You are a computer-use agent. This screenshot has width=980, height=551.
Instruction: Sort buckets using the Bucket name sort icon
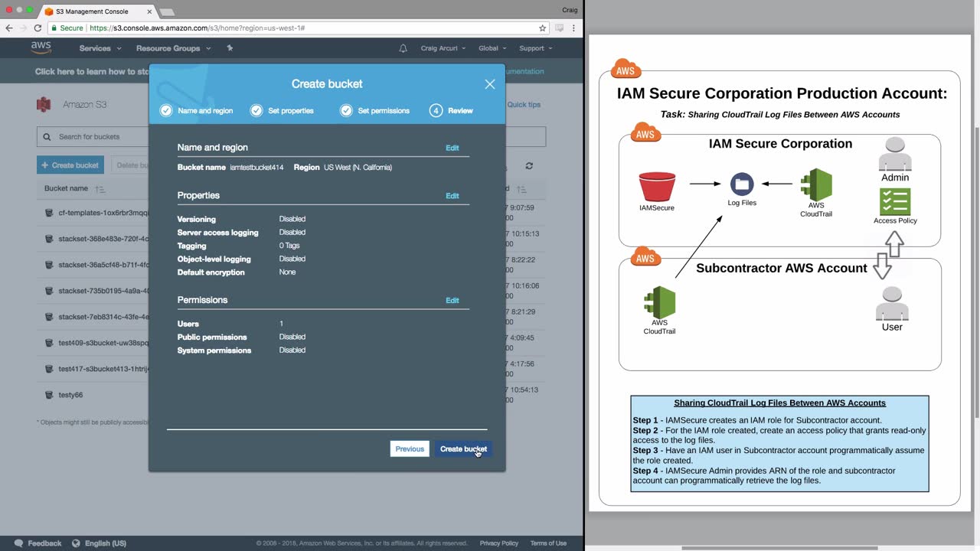(x=100, y=189)
